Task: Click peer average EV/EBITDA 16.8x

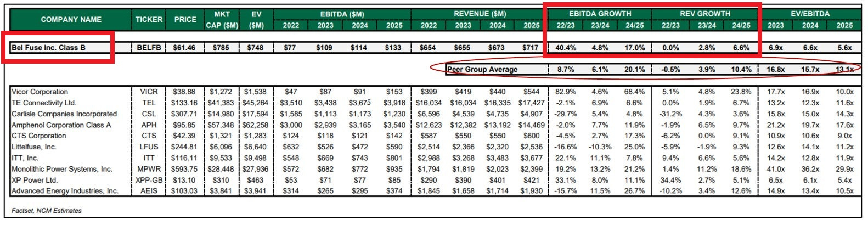Action: 776,70
